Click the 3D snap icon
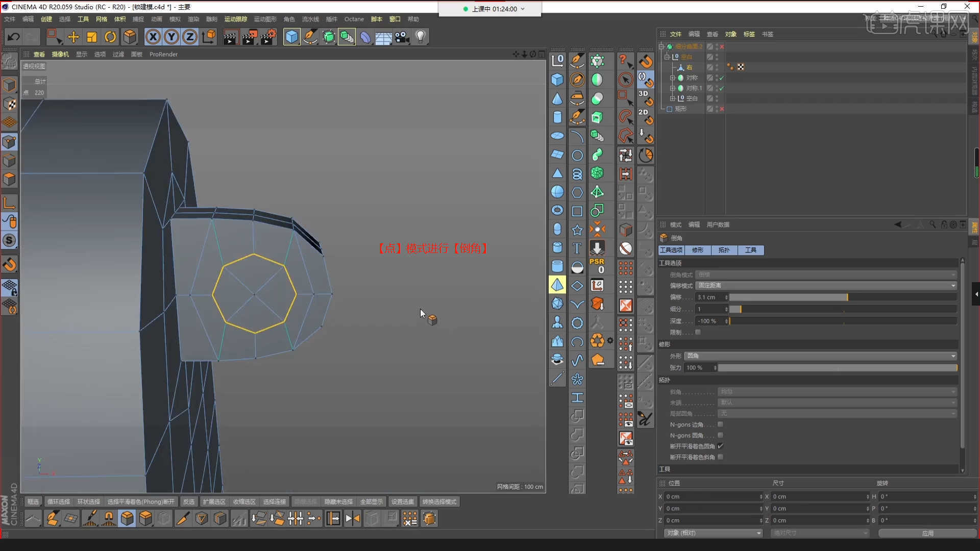 (x=645, y=98)
